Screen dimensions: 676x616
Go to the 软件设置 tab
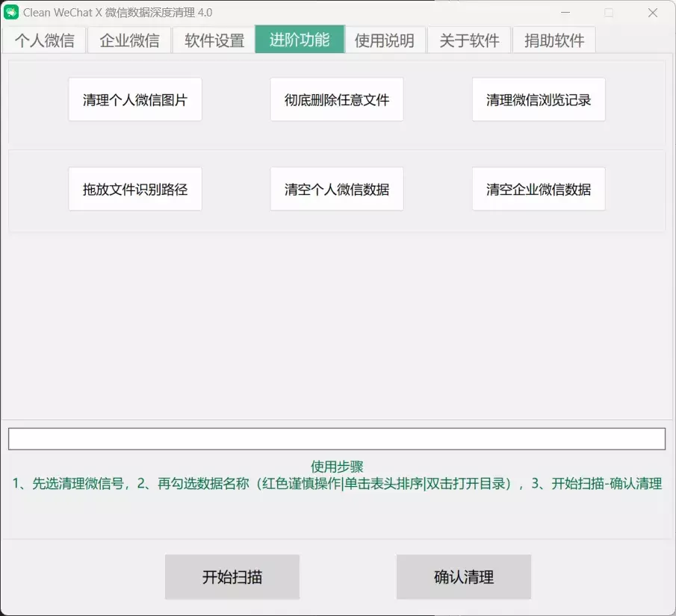tap(214, 40)
